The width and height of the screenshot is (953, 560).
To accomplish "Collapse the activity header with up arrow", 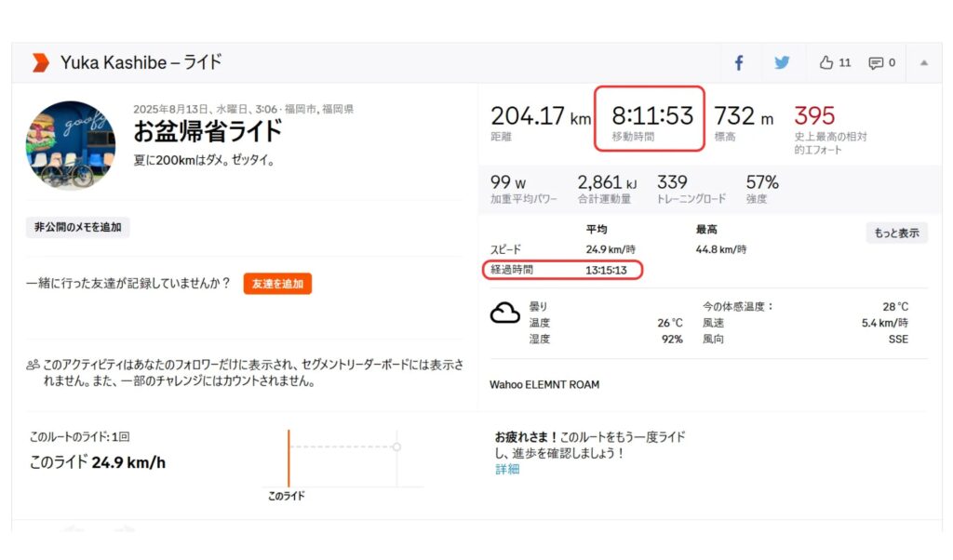I will pyautogui.click(x=924, y=63).
